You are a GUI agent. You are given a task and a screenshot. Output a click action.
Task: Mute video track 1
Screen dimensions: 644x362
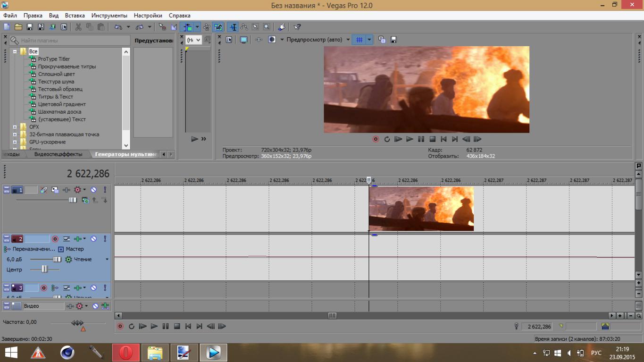93,190
